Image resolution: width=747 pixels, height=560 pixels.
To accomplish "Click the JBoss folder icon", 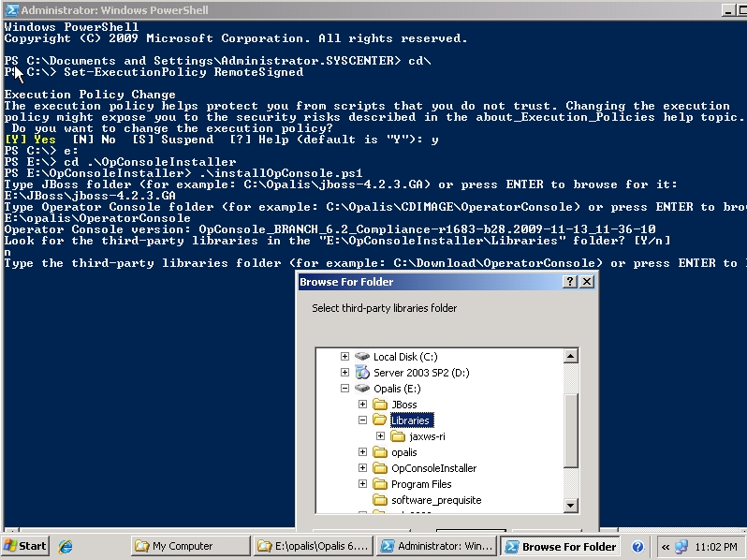I will [x=380, y=405].
